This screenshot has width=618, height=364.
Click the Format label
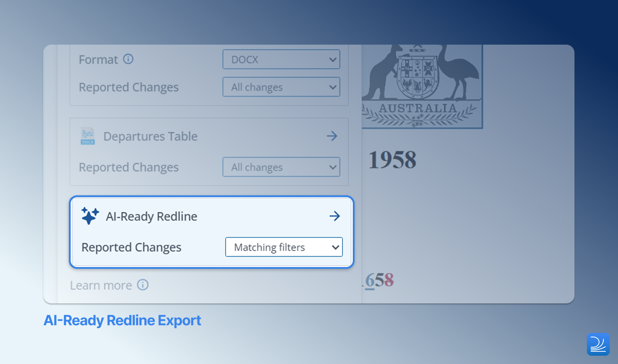click(99, 59)
